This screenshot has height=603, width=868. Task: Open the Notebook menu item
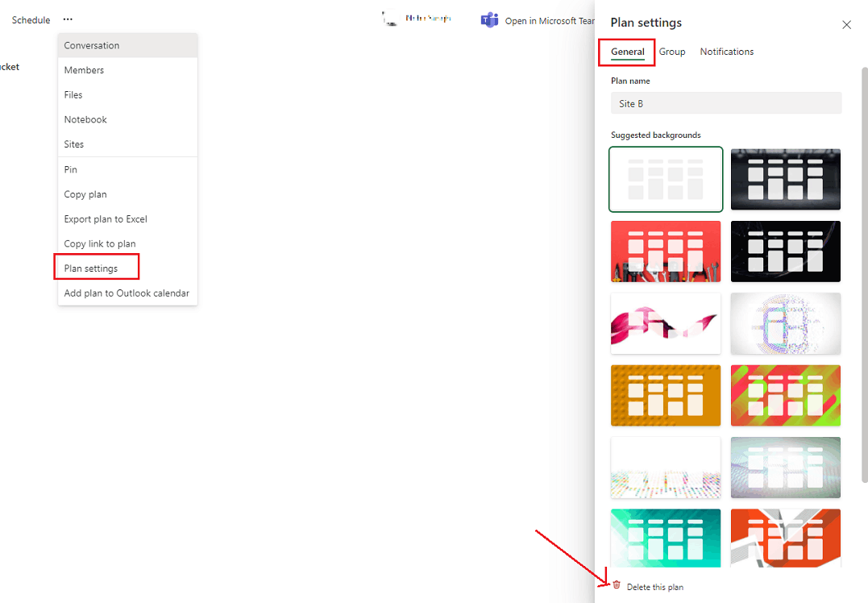pyautogui.click(x=85, y=119)
